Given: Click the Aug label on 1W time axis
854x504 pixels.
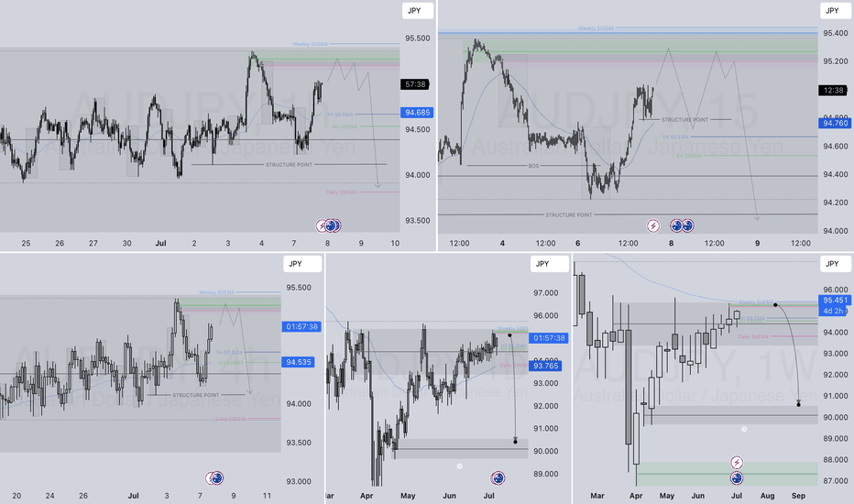Looking at the screenshot, I should (x=767, y=496).
